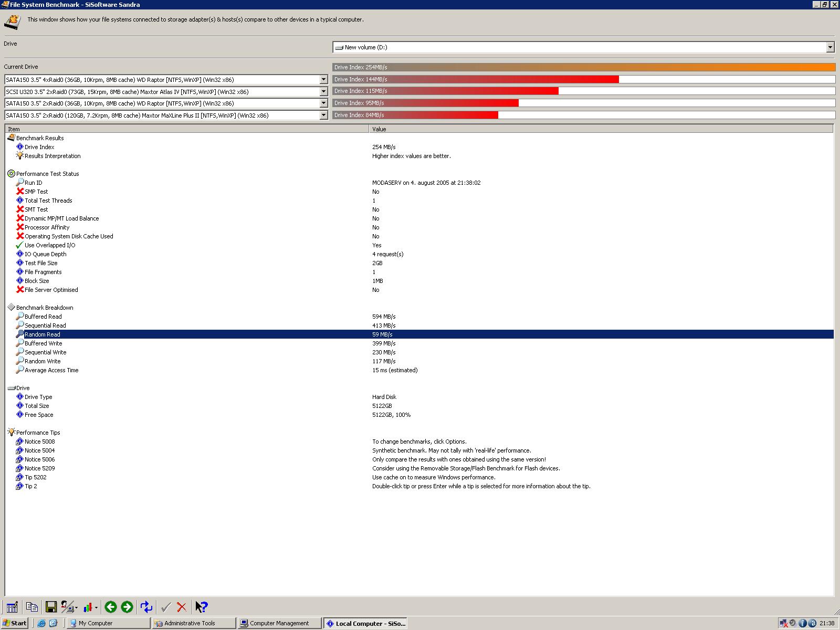The image size is (840, 630).
Task: Select the Benchmark Breakdown group row
Action: [x=419, y=308]
